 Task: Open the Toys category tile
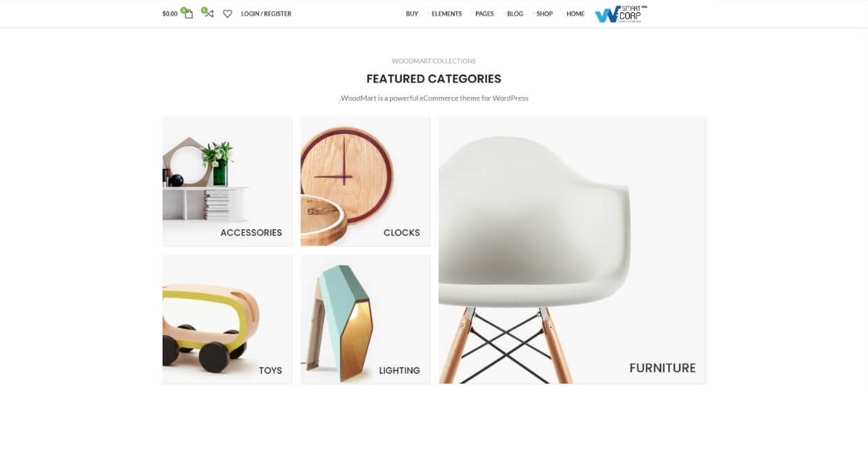pyautogui.click(x=227, y=319)
